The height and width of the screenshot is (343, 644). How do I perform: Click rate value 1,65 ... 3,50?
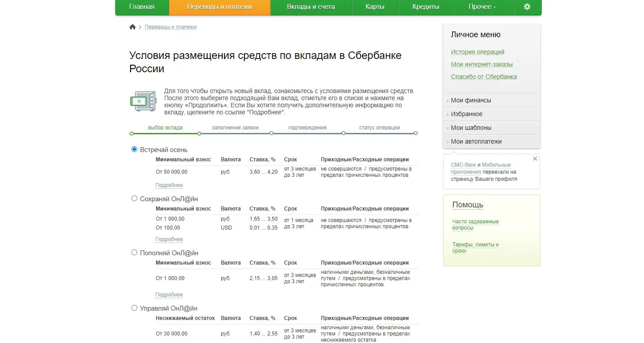coord(263,219)
